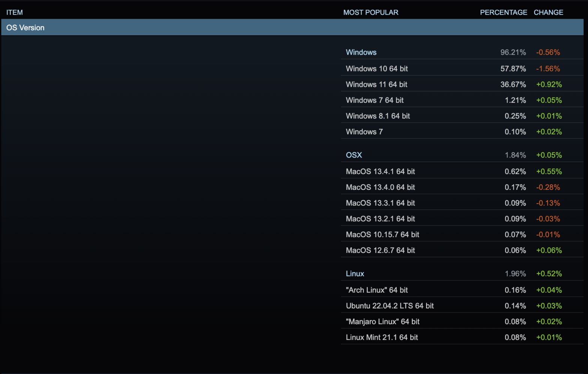Click the MacOS 13.4.1 64 bit entry
Screen dimensions: 588x374
click(x=380, y=171)
